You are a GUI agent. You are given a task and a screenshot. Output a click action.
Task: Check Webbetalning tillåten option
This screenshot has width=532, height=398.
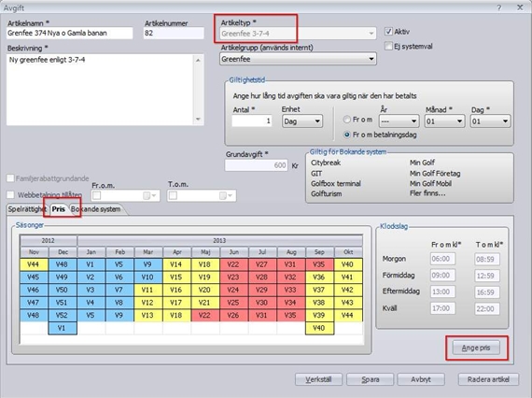point(10,194)
